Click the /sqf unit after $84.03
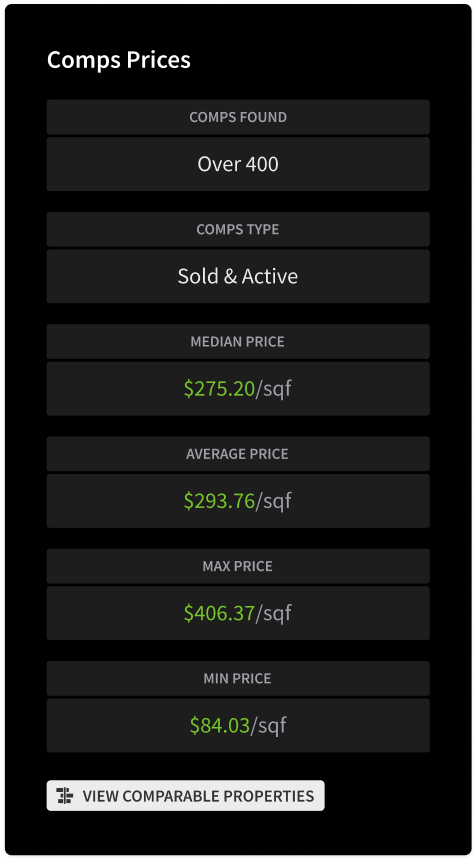Viewport: 476px width, 860px height. 269,727
